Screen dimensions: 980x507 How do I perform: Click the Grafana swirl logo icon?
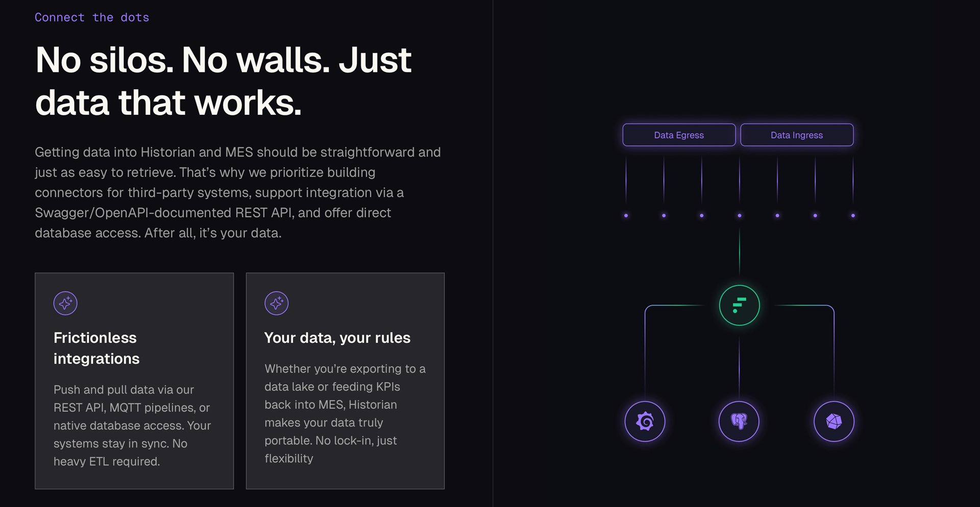click(645, 421)
